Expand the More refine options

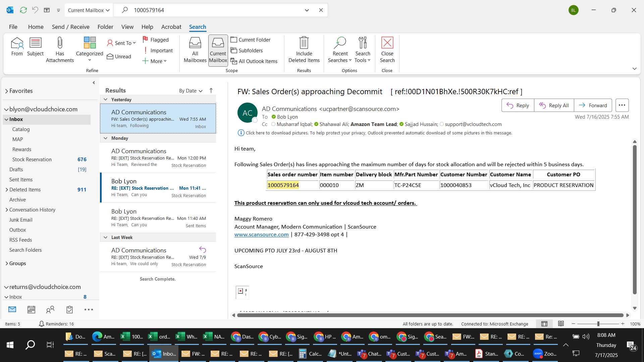coord(155,61)
